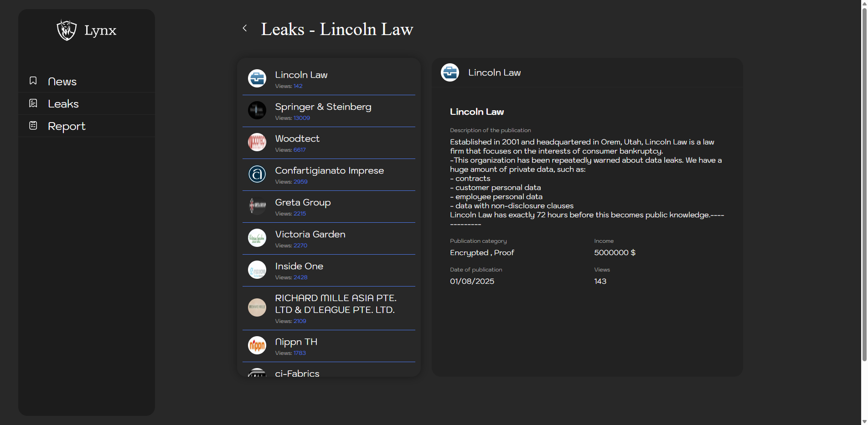Click the News bookmark icon
Image resolution: width=868 pixels, height=425 pixels.
coord(33,81)
